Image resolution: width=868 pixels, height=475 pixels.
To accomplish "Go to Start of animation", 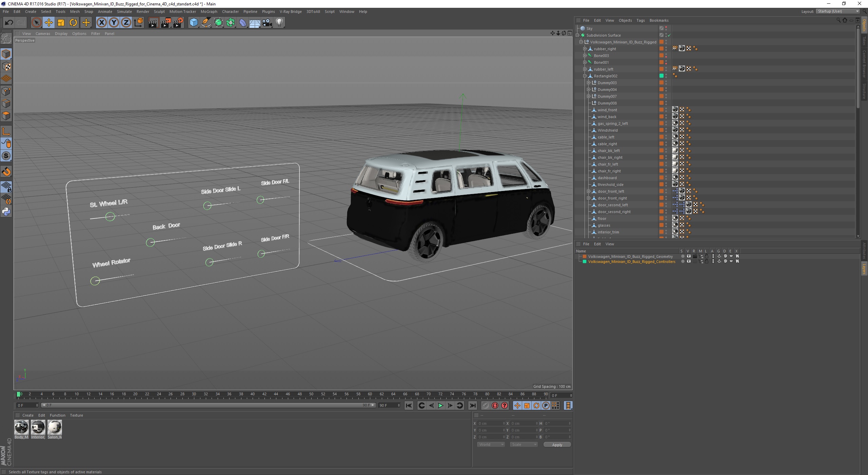I will click(409, 405).
